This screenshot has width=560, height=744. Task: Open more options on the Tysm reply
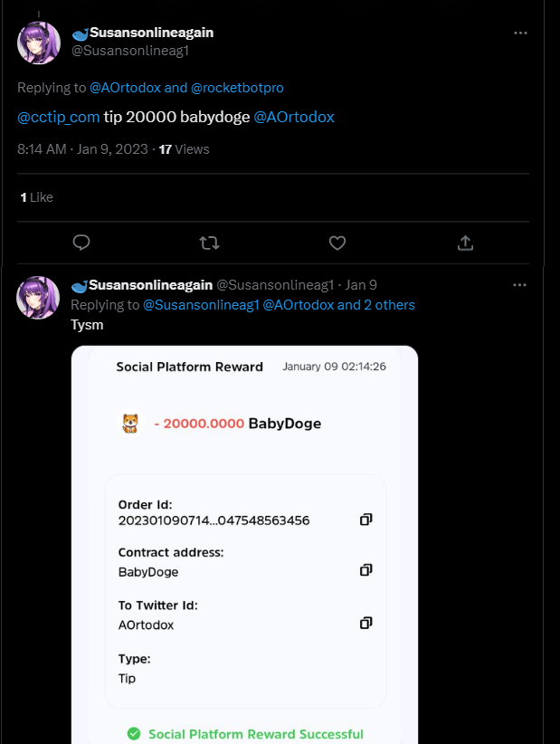pyautogui.click(x=519, y=285)
